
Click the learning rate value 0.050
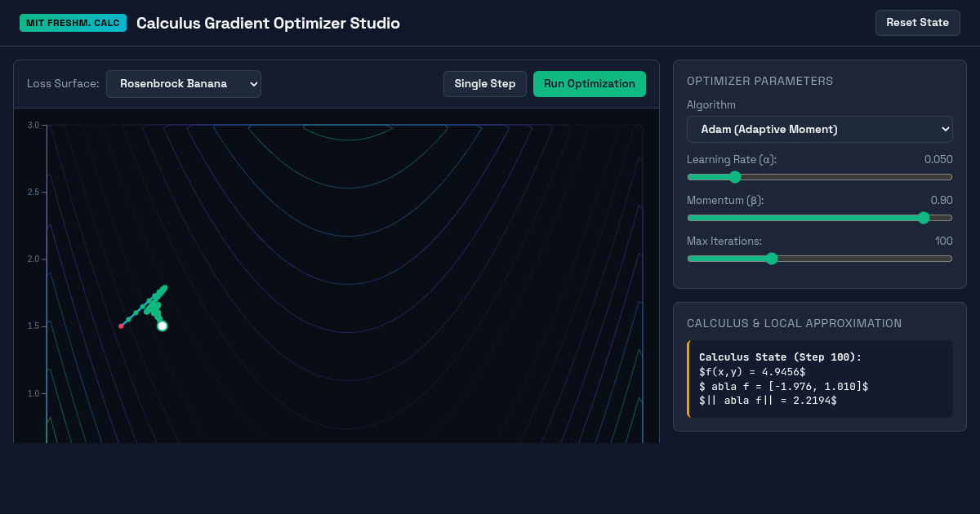coord(938,159)
